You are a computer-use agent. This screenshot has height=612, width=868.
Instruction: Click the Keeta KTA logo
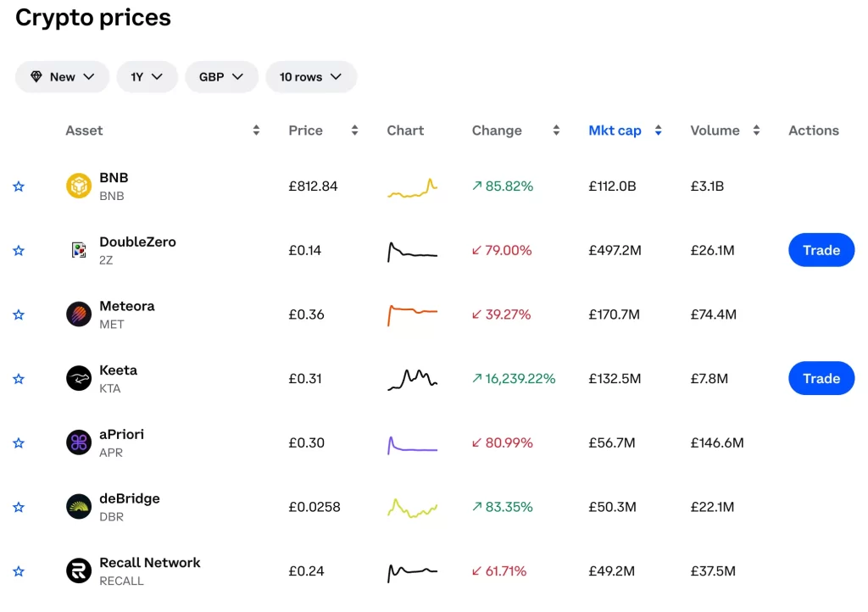coord(79,379)
